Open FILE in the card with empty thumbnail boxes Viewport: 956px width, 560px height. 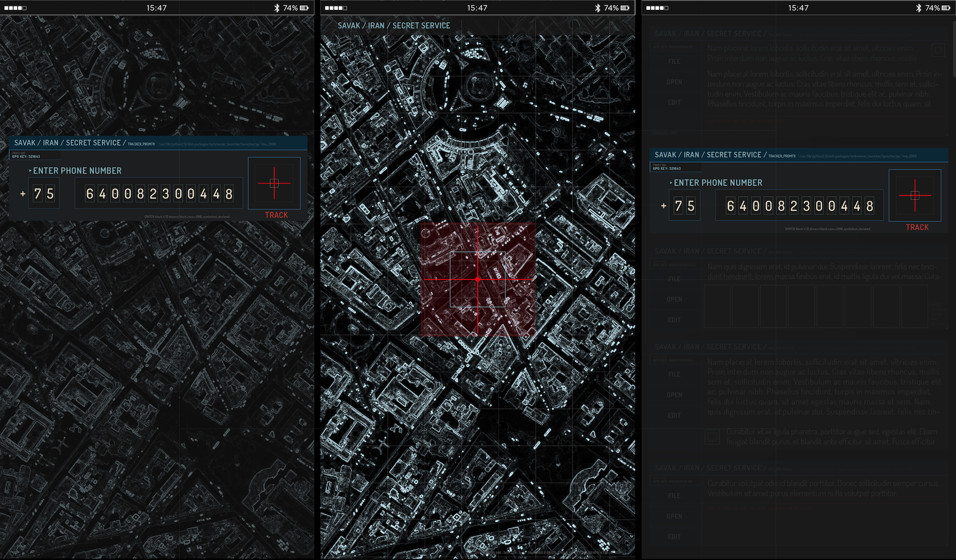[x=675, y=279]
